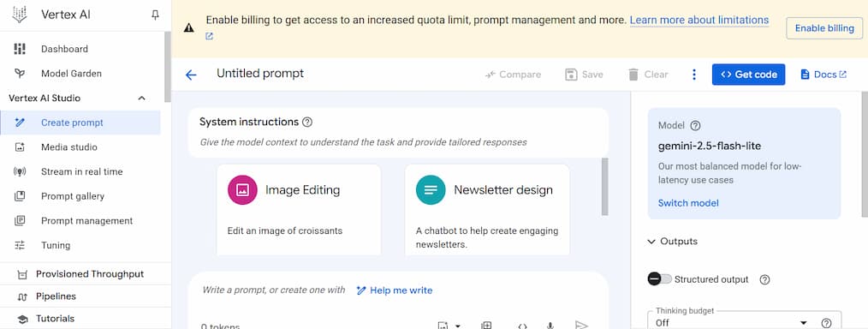The height and width of the screenshot is (329, 868).
Task: Open the Thinking budget dropdown
Action: (x=731, y=322)
